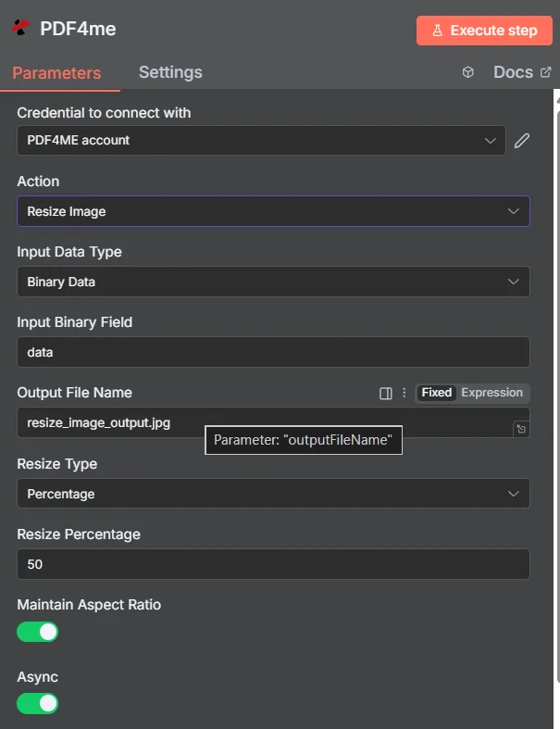Open the Input Data Type dropdown
Image resolution: width=560 pixels, height=729 pixels.
(273, 282)
